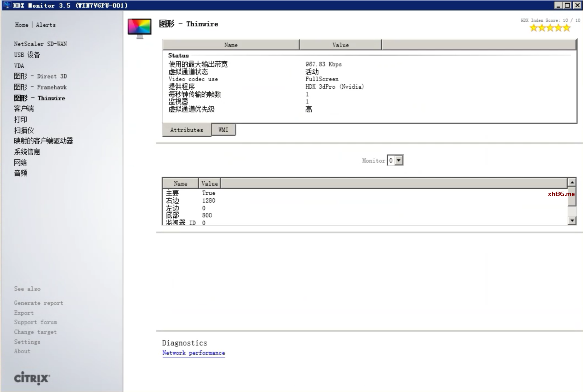583x392 pixels.
Task: Switch to the Attributes tab
Action: tap(187, 130)
